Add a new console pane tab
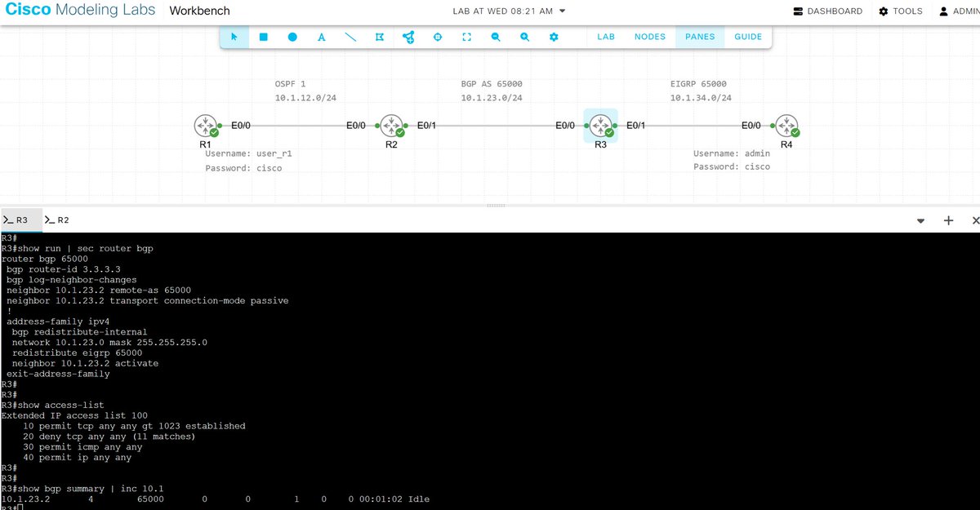This screenshot has width=980, height=510. (949, 220)
